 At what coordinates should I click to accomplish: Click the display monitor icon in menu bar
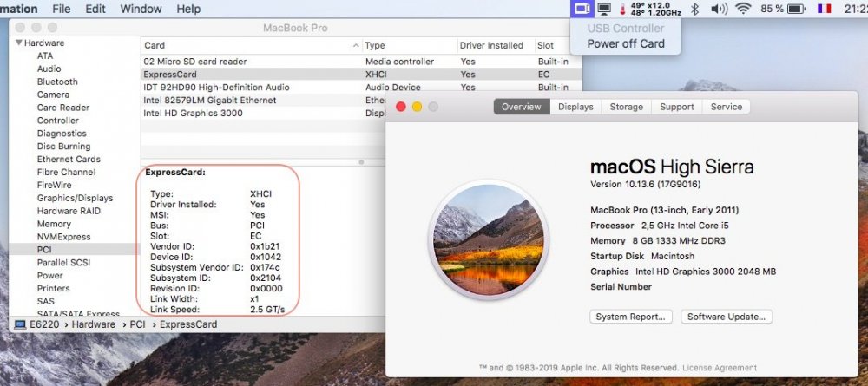coord(605,10)
